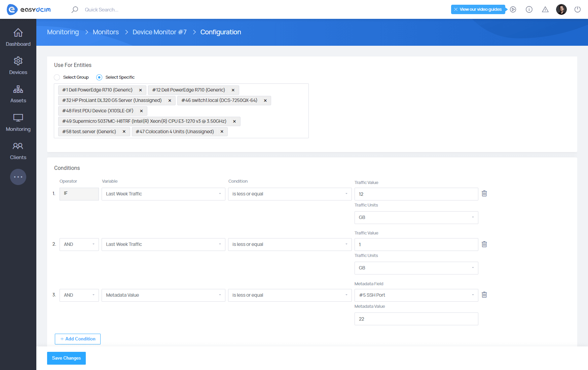The image size is (588, 370).
Task: Remove #1 Dell PowerEdge R710 tag
Action: pyautogui.click(x=141, y=90)
